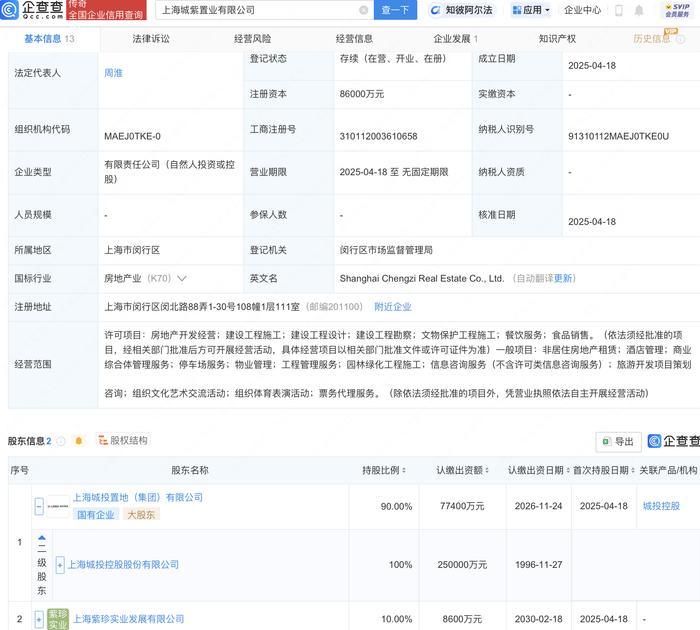700x630 pixels.
Task: Select registration number 310112003610658
Action: coord(379,136)
